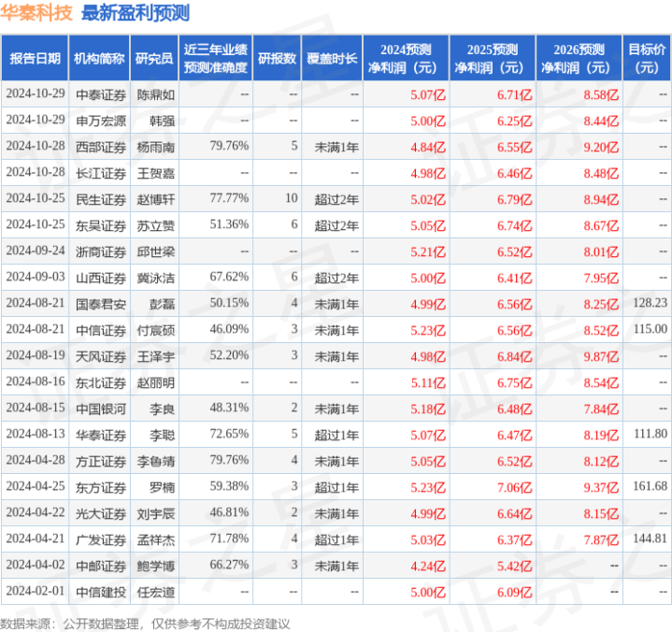Select the 东北证券 institution cell
The height and width of the screenshot is (632, 672).
(101, 382)
